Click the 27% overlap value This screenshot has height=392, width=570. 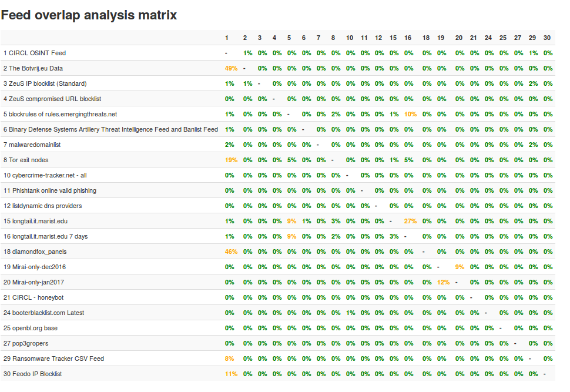[x=410, y=221]
